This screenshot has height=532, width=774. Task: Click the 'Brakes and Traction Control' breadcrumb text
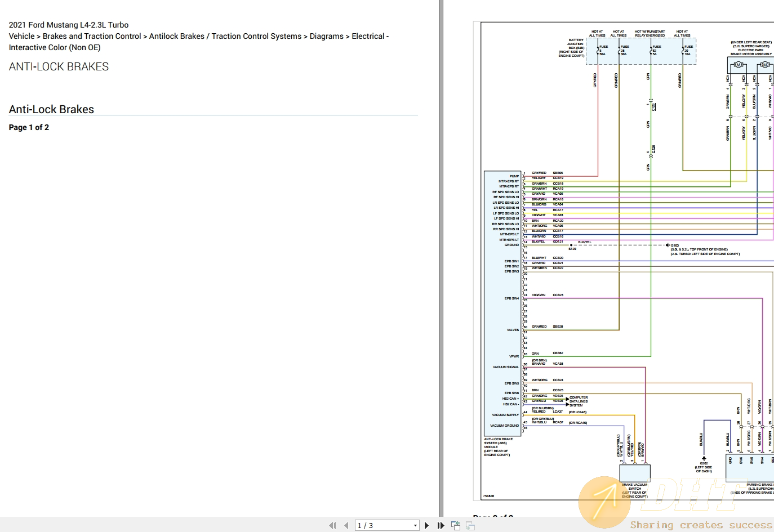point(92,36)
